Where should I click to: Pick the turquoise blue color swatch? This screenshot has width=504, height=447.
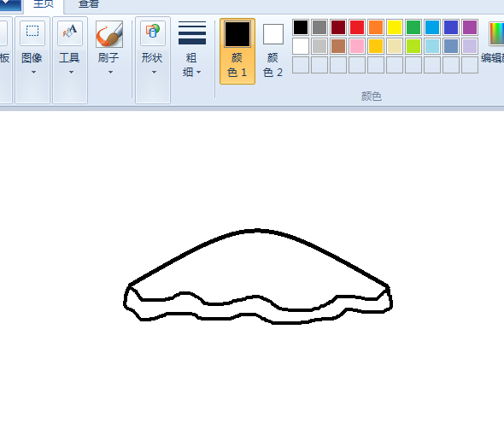(432, 27)
